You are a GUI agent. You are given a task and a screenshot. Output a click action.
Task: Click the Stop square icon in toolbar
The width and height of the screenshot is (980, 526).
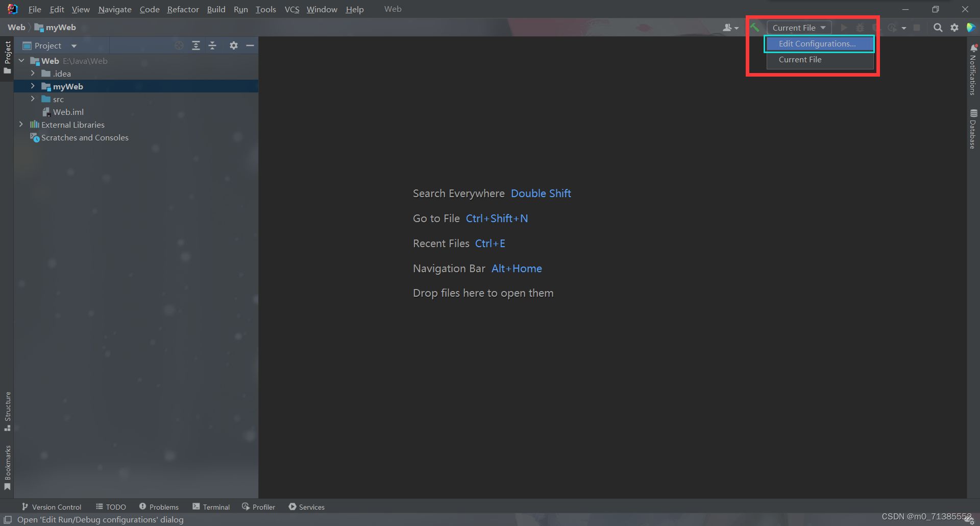(x=917, y=28)
